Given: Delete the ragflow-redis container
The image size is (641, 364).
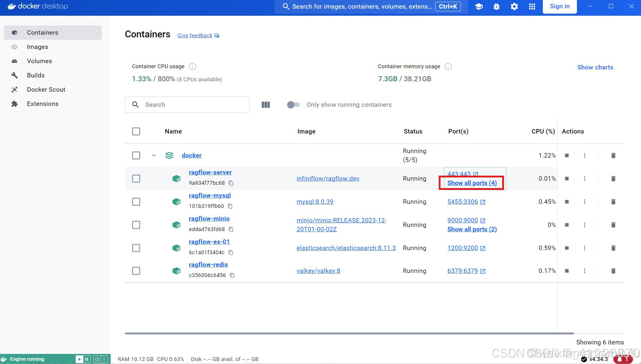Looking at the screenshot, I should tap(613, 271).
